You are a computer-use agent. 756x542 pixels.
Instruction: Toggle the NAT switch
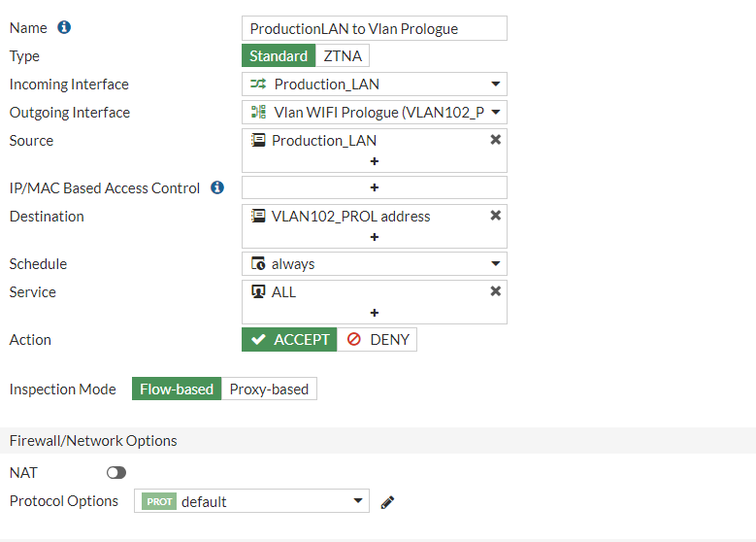click(x=116, y=472)
